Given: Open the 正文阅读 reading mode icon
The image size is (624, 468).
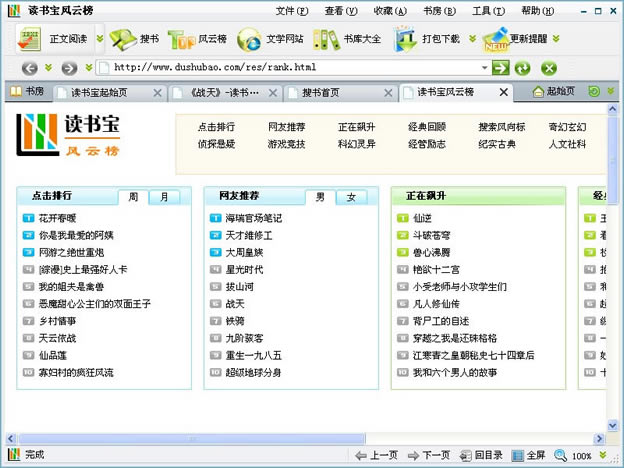Looking at the screenshot, I should pyautogui.click(x=29, y=39).
